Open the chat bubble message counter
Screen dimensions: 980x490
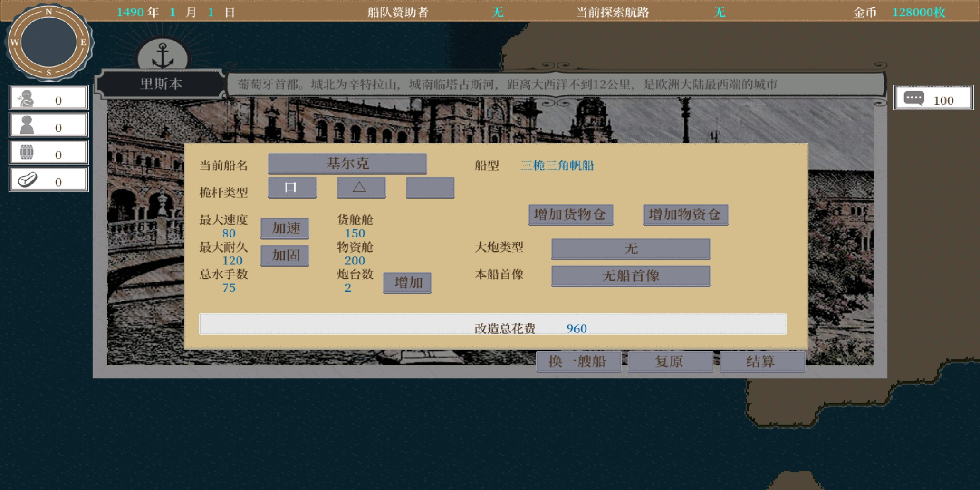934,98
